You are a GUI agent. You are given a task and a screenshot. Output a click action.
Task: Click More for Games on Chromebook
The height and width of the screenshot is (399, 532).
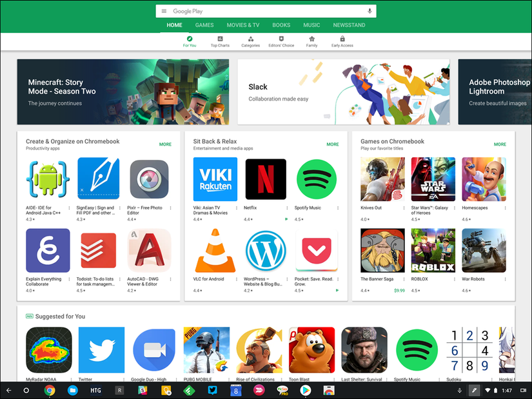tap(500, 144)
